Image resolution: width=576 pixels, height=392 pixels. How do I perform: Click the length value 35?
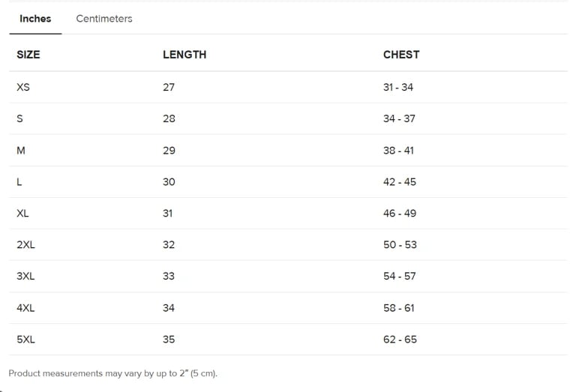click(169, 340)
